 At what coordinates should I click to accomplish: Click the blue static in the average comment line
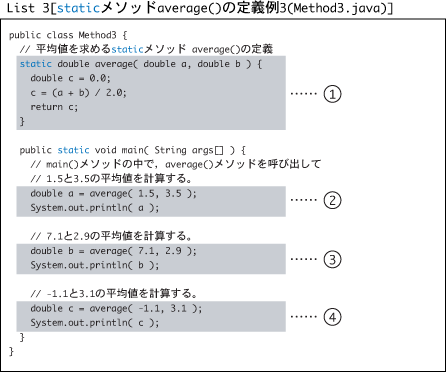127,49
